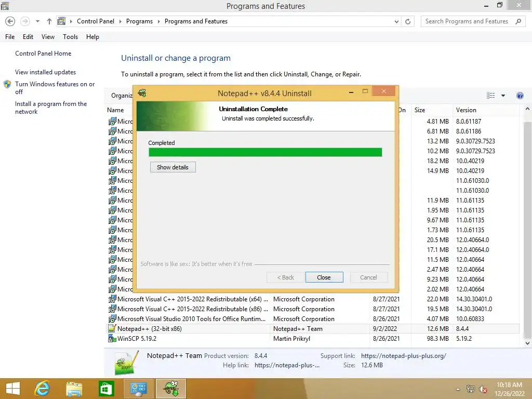Image resolution: width=532 pixels, height=399 pixels.
Task: Switch to Notepad++ uninstaller taskbar button
Action: pyautogui.click(x=170, y=389)
